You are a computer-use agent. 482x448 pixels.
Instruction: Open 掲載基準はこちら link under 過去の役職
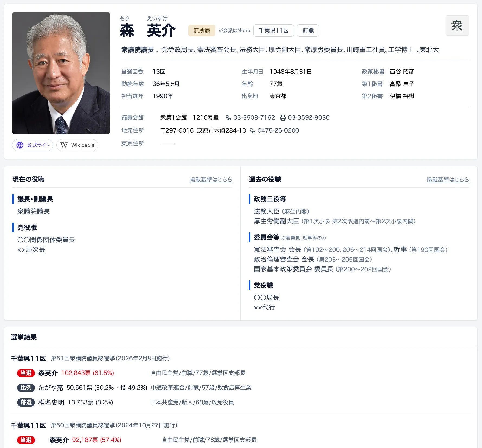[x=447, y=180]
